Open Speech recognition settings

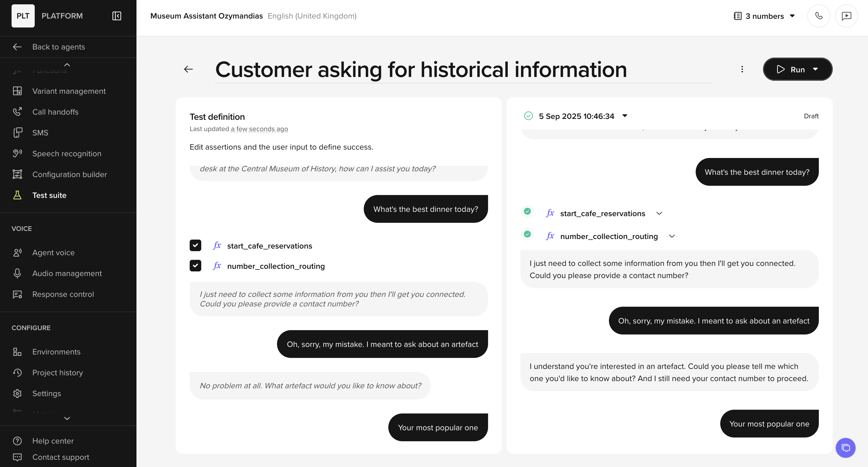coord(67,153)
